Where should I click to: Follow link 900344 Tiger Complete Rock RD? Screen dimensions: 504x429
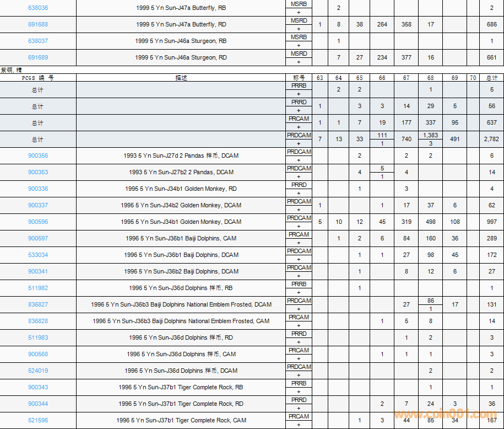tap(38, 404)
